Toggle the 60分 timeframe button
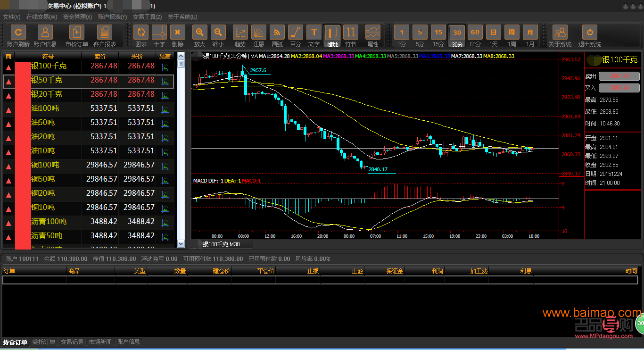The height and width of the screenshot is (350, 644). (x=475, y=33)
